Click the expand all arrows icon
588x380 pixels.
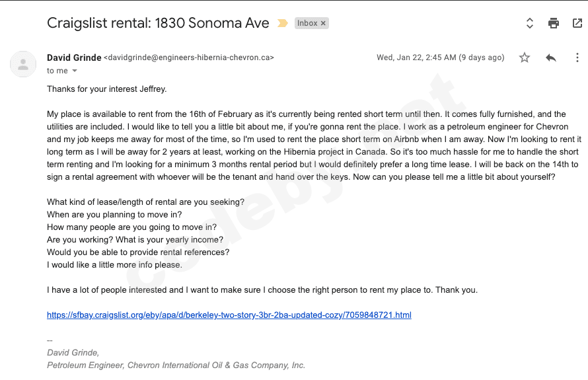pos(529,23)
